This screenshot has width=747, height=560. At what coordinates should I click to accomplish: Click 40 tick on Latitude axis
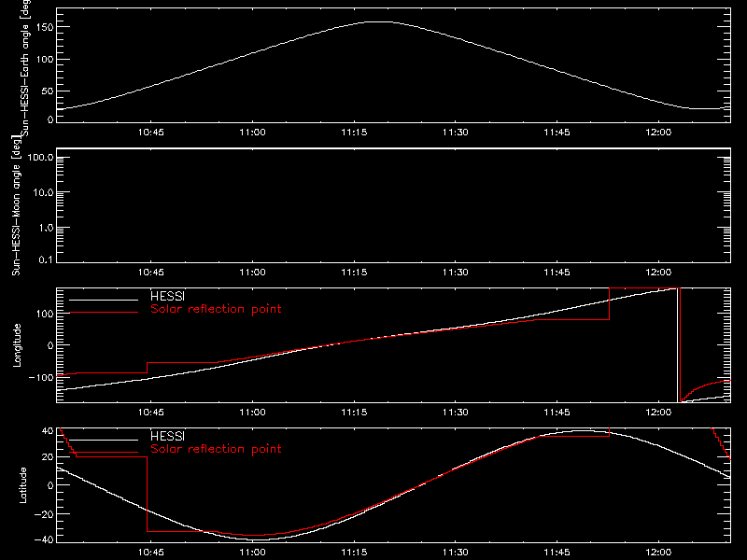[x=49, y=431]
